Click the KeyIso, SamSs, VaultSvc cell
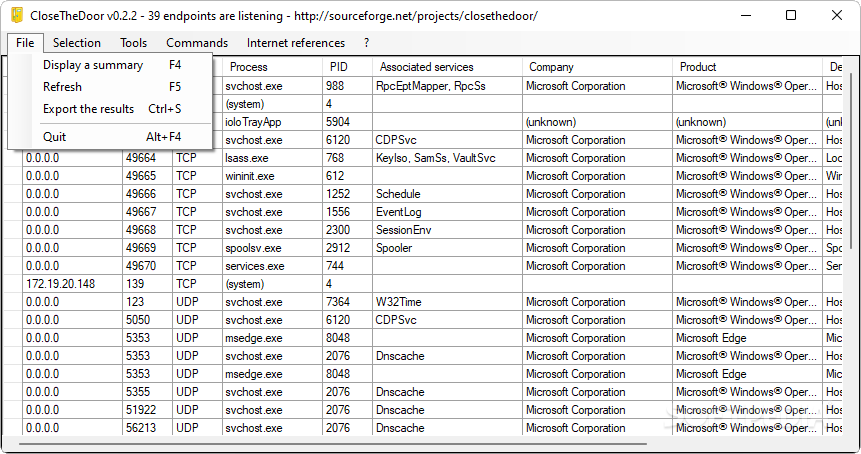Image resolution: width=861 pixels, height=454 pixels. click(448, 158)
